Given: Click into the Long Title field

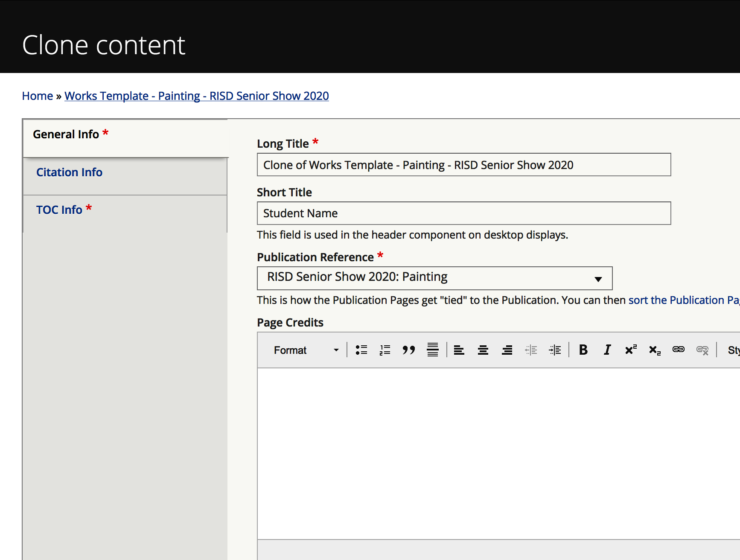Looking at the screenshot, I should pyautogui.click(x=464, y=165).
